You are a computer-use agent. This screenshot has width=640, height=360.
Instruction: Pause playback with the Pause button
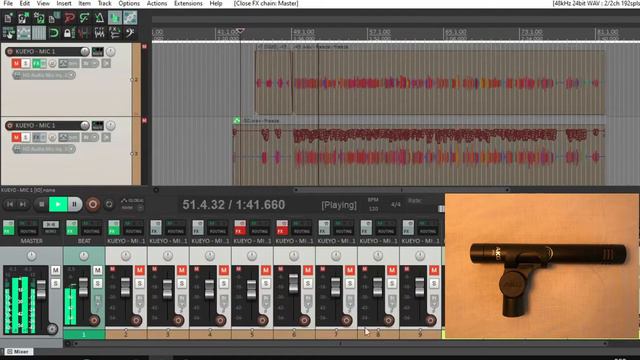tap(74, 204)
